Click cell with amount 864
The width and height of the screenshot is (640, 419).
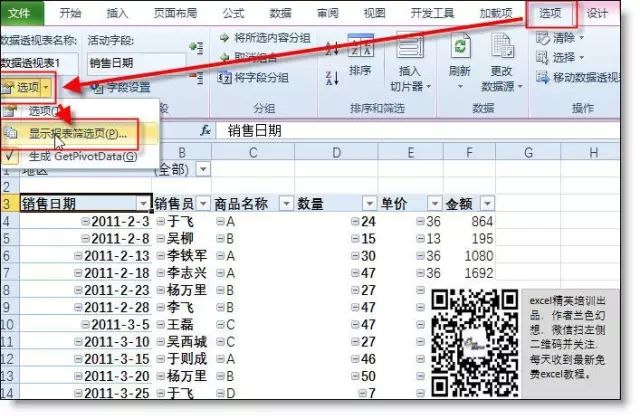469,222
